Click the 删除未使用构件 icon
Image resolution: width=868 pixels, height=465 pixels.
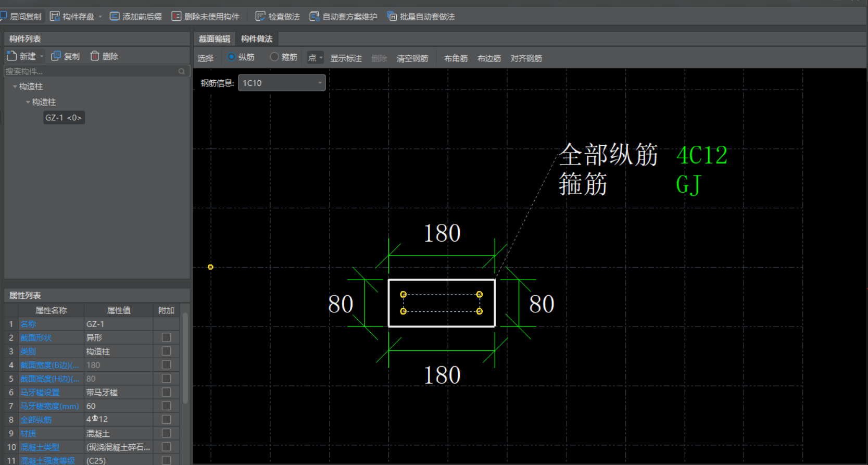[177, 17]
